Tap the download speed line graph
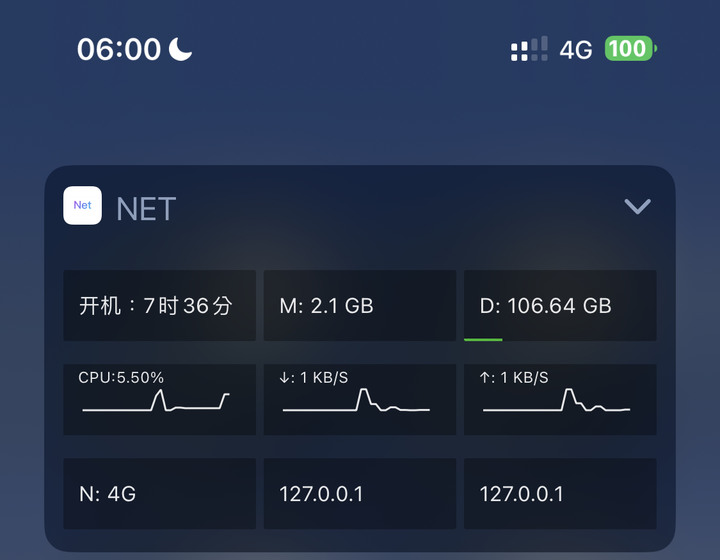 356,400
